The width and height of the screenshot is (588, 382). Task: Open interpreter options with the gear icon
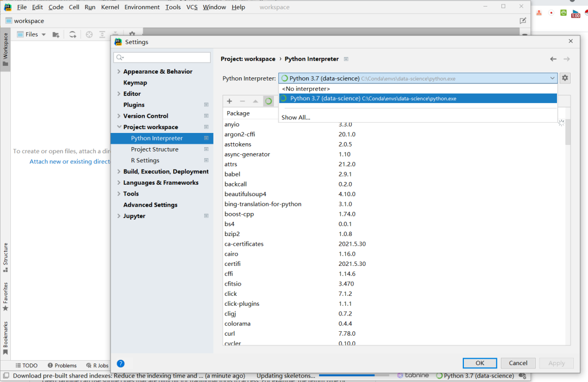pos(565,78)
